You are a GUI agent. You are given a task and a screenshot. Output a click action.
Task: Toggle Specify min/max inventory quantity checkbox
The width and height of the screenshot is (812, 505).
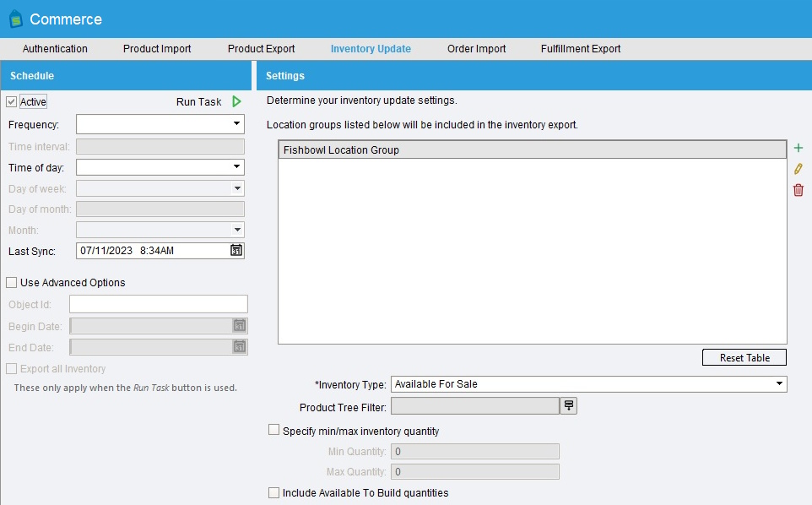click(273, 431)
